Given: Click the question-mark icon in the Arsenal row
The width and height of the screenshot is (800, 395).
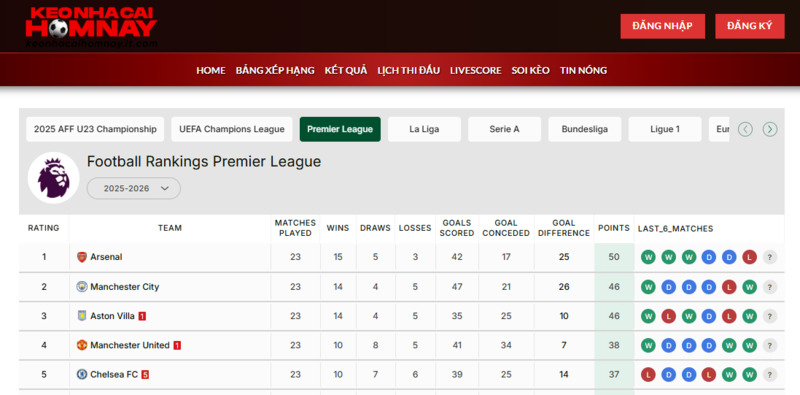Looking at the screenshot, I should (770, 257).
